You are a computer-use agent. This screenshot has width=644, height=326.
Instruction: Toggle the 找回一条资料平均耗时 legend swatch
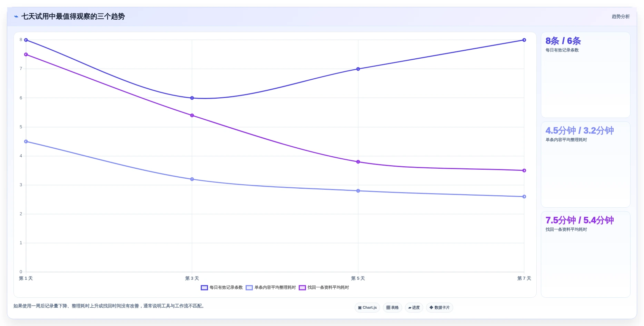302,288
